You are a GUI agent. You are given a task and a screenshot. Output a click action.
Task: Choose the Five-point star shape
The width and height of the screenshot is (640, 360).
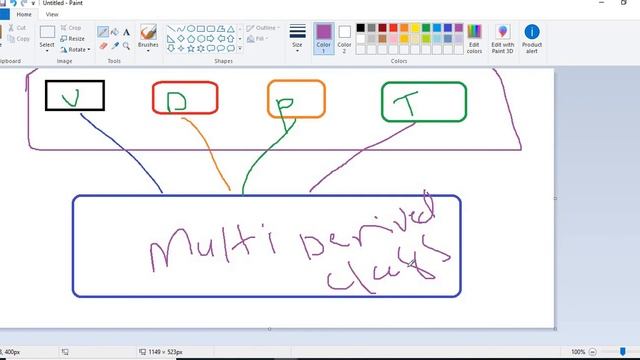pyautogui.click(x=191, y=48)
